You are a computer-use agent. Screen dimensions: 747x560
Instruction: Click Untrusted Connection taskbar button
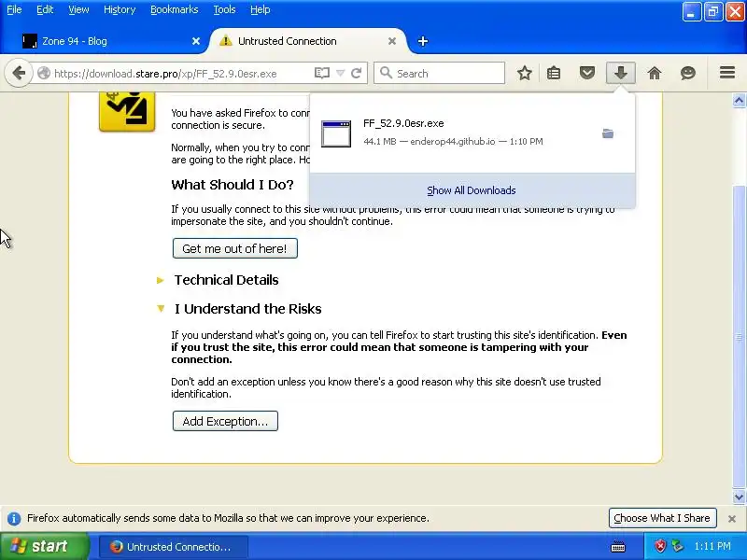(174, 547)
